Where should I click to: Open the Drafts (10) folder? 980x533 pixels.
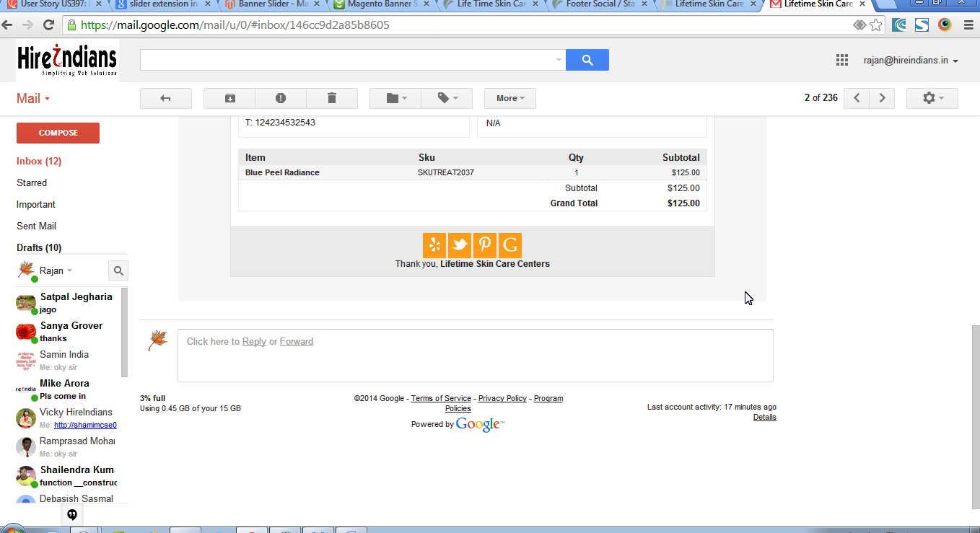(39, 247)
